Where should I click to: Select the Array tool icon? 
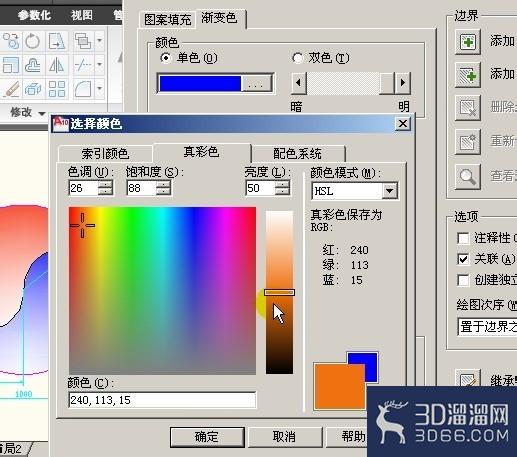coord(57,89)
